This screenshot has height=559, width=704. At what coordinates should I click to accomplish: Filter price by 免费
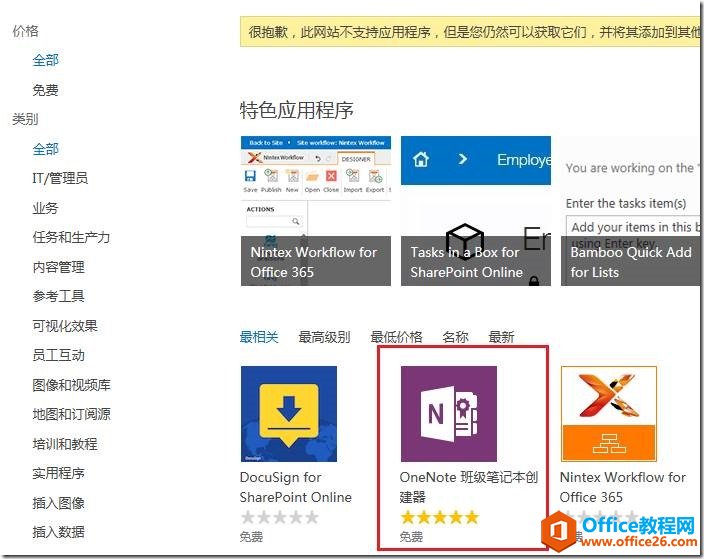pyautogui.click(x=45, y=90)
